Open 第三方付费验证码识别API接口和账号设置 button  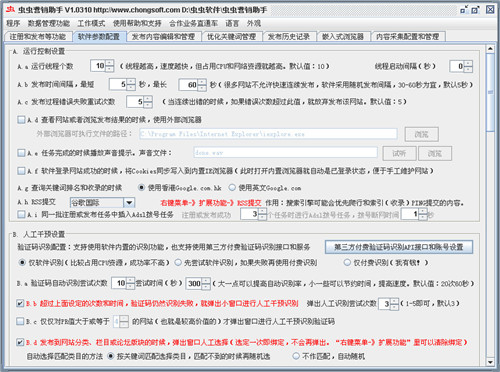point(399,247)
